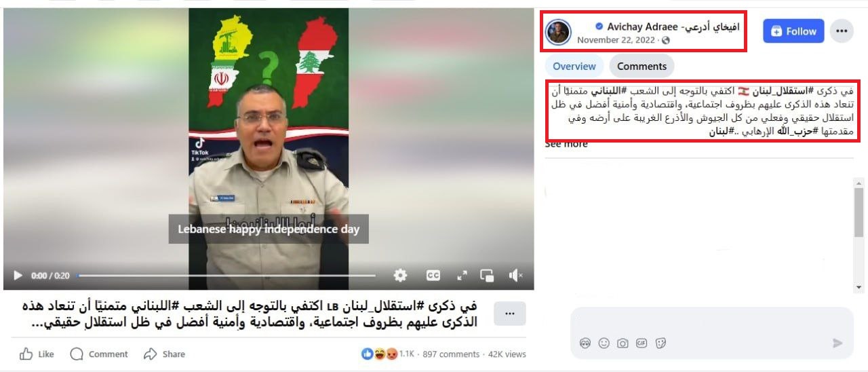Unmute the video volume
The image size is (868, 372).
click(515, 276)
